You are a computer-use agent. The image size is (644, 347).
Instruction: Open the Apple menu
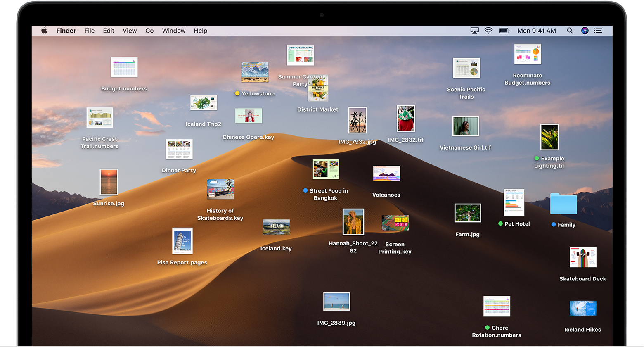pyautogui.click(x=44, y=31)
